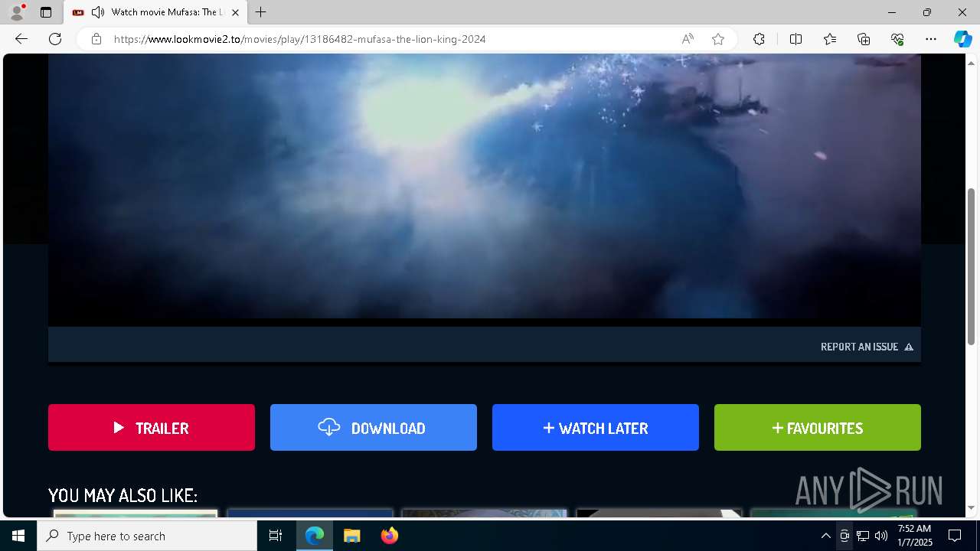Open the Favorites list icon
The width and height of the screenshot is (980, 551).
830,39
